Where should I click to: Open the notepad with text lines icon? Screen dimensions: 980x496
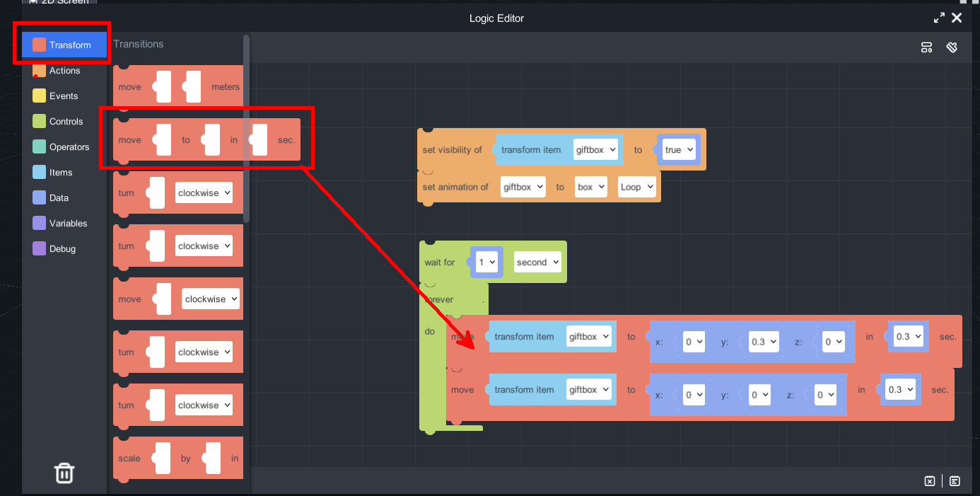[x=955, y=481]
